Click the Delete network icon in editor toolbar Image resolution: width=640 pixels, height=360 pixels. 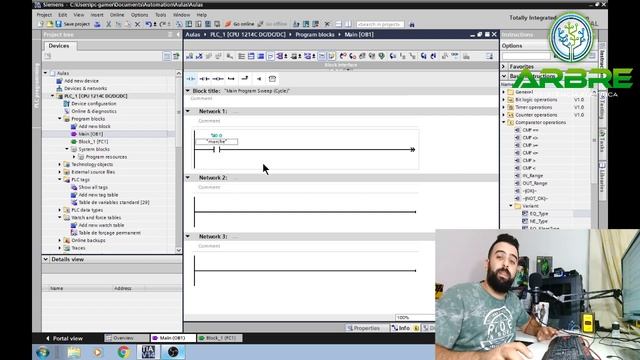pyautogui.click(x=199, y=56)
